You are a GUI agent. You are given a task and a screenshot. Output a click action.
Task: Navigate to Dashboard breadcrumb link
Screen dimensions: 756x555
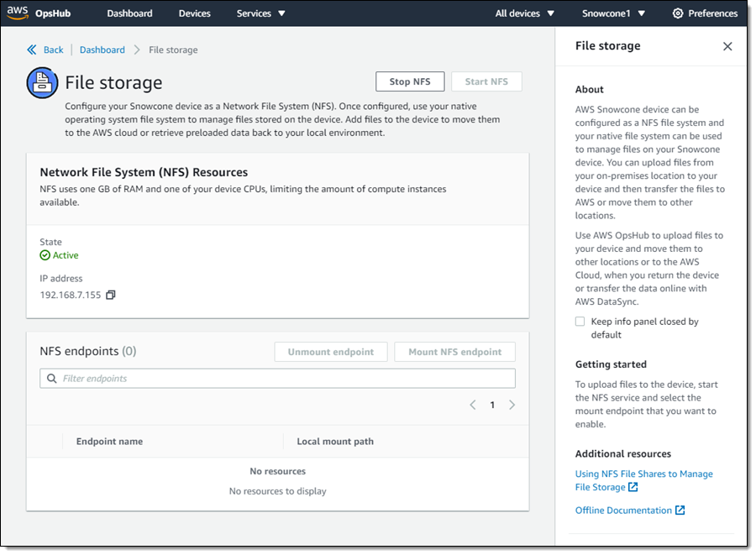click(103, 50)
